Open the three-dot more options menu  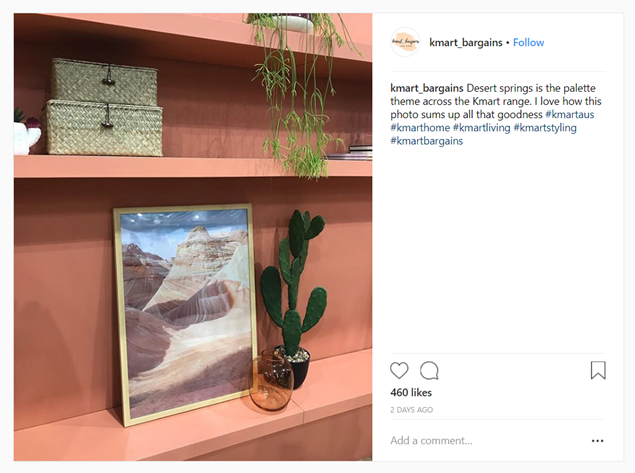[597, 441]
